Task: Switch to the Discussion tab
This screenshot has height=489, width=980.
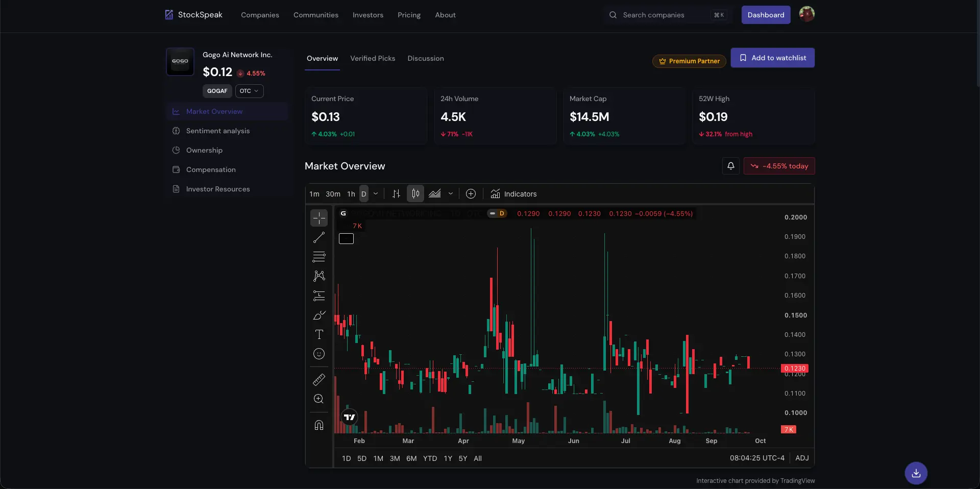Action: tap(426, 58)
